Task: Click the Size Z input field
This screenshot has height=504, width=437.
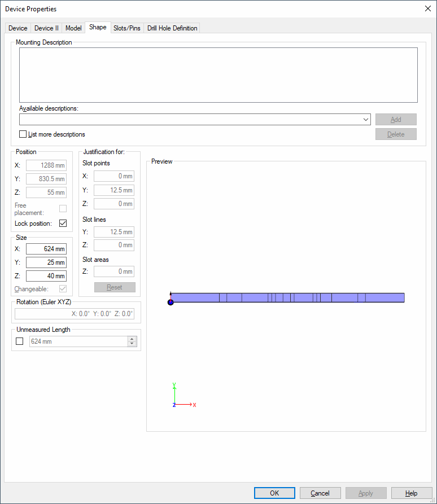Action: click(46, 276)
